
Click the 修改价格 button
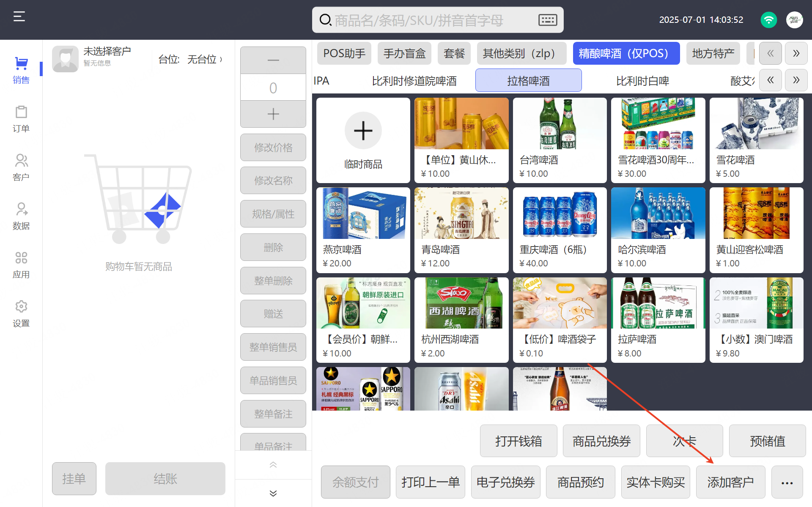[273, 147]
